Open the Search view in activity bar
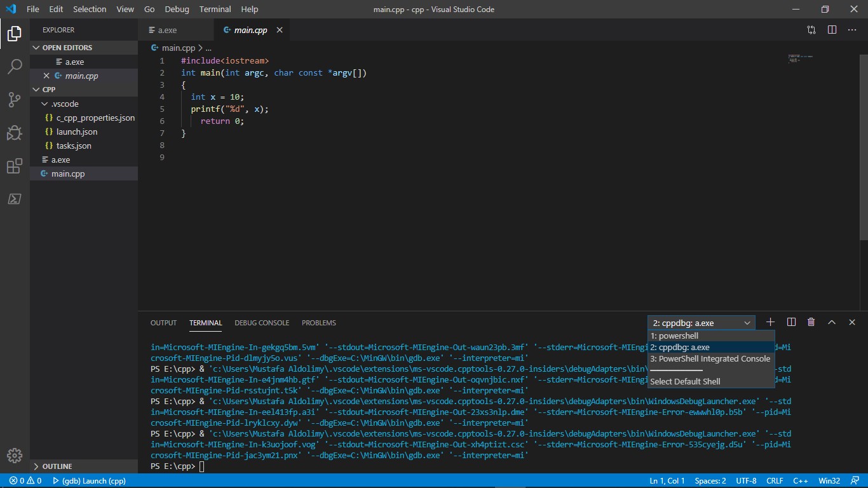 point(15,66)
